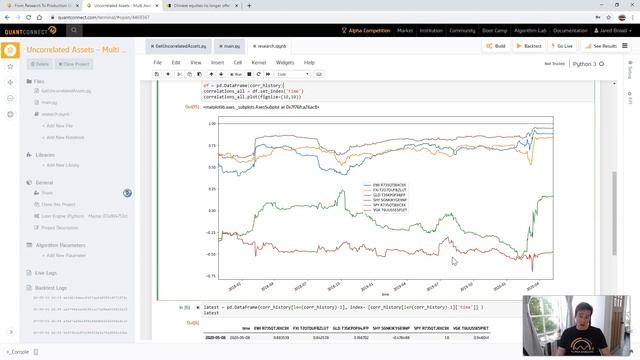The image size is (640, 360).
Task: Click the orange project icon in sidebar
Action: pos(10,50)
